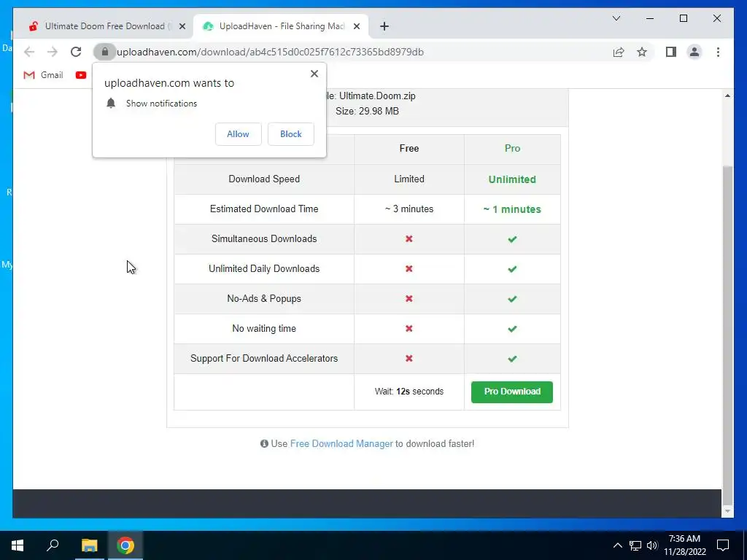Follow the Free Download Manager link
Image resolution: width=747 pixels, height=560 pixels.
pyautogui.click(x=341, y=443)
